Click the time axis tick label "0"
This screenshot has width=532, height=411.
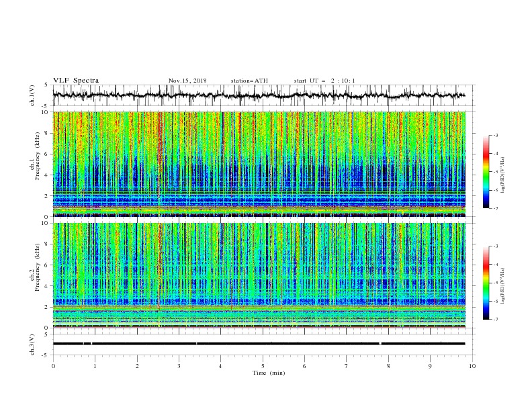(53, 366)
